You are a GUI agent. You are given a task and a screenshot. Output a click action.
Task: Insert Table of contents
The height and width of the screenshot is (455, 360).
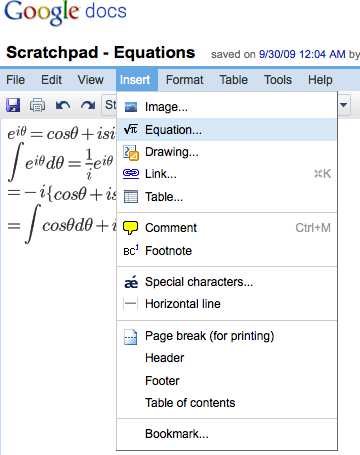click(x=227, y=403)
